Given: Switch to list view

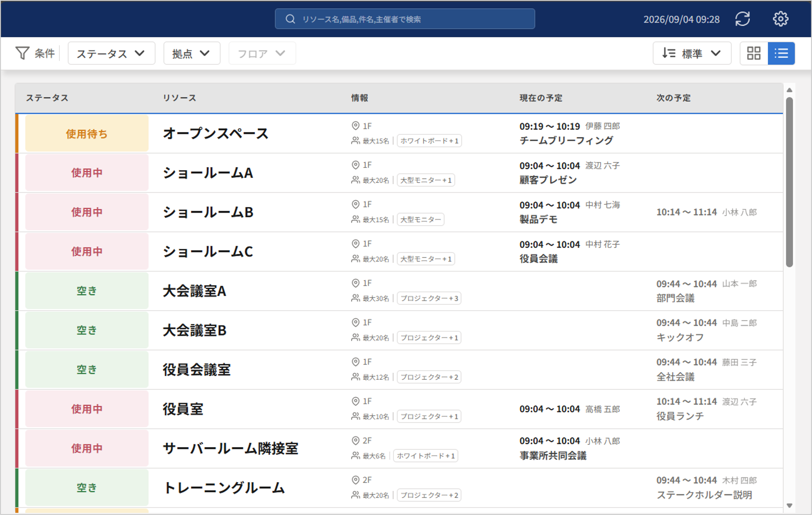Looking at the screenshot, I should (781, 53).
